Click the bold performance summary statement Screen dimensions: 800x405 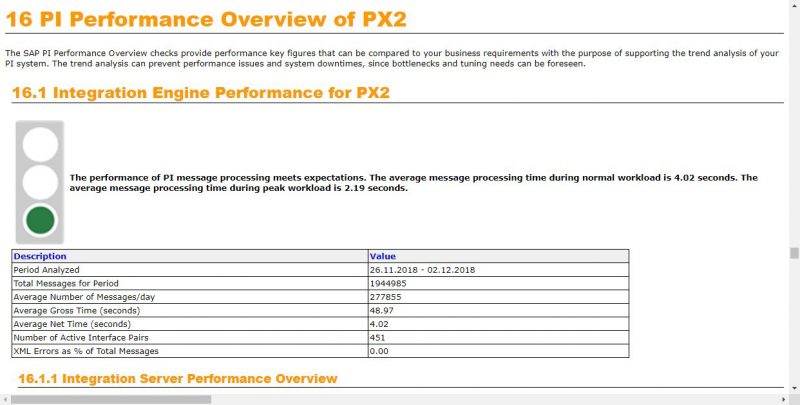pyautogui.click(x=414, y=183)
